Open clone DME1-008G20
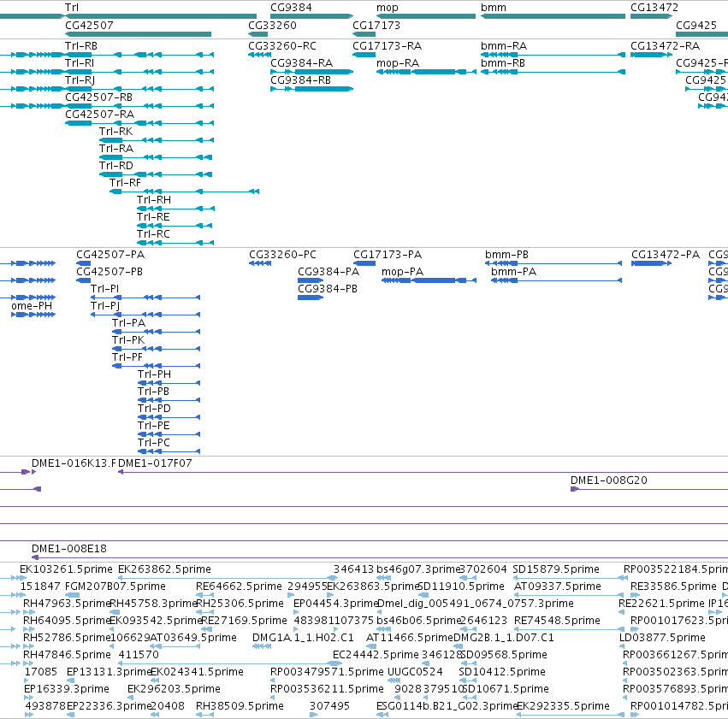 (609, 480)
